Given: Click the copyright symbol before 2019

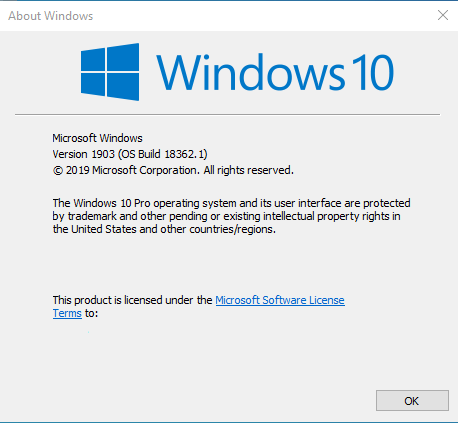Looking at the screenshot, I should (58, 171).
